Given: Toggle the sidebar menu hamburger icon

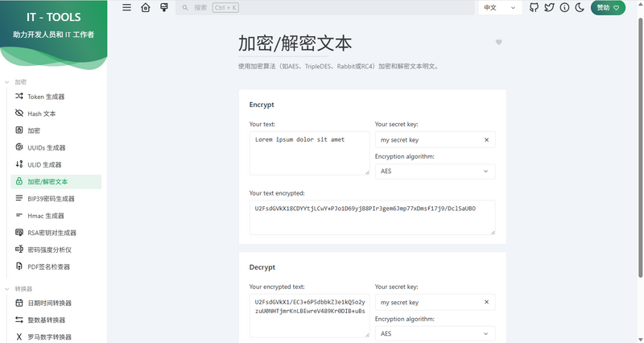Looking at the screenshot, I should coord(126,7).
